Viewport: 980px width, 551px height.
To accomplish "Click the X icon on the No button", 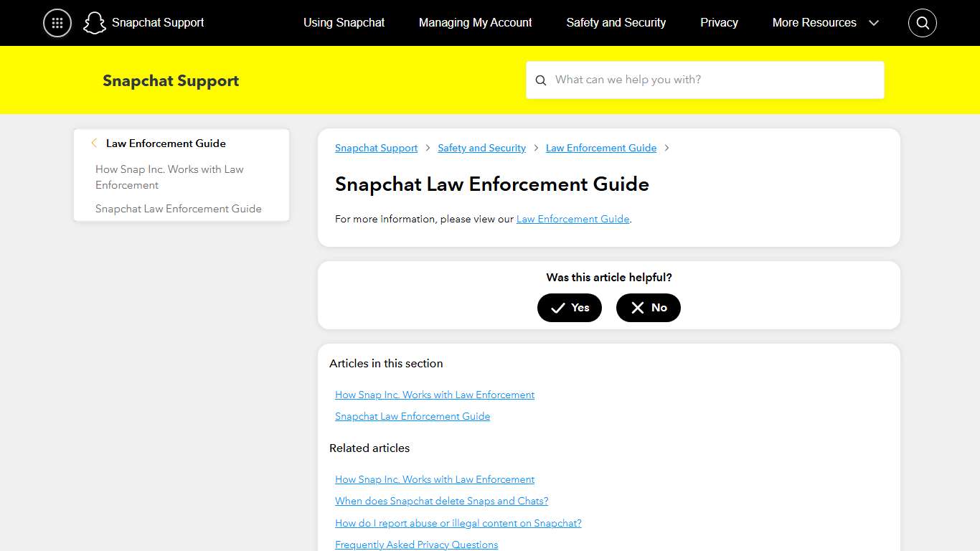I will coord(637,308).
